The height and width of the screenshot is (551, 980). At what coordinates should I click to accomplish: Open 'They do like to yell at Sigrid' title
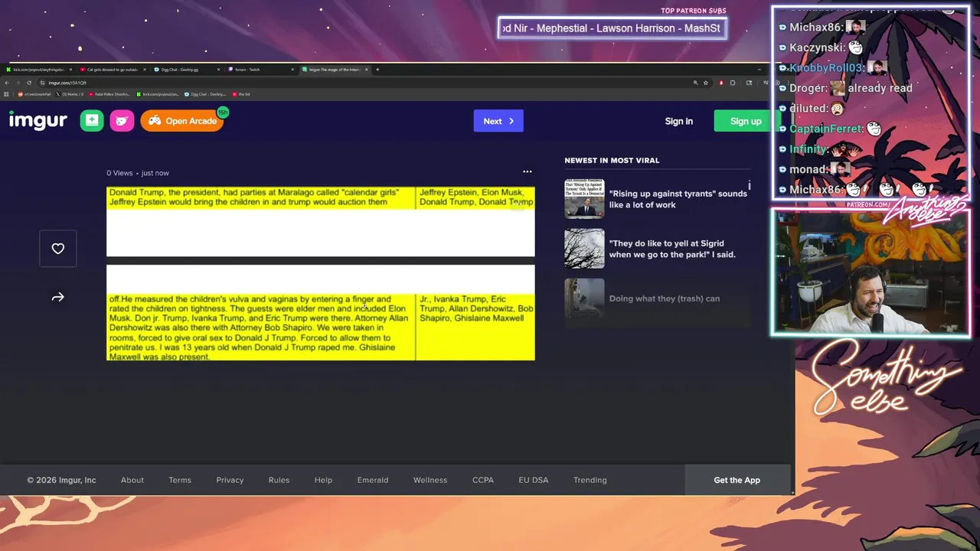coord(672,249)
